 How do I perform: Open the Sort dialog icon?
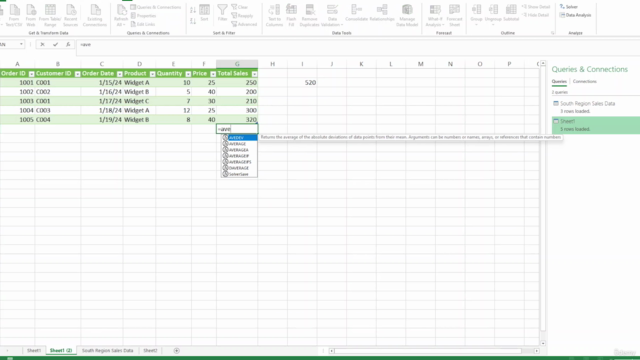(204, 13)
